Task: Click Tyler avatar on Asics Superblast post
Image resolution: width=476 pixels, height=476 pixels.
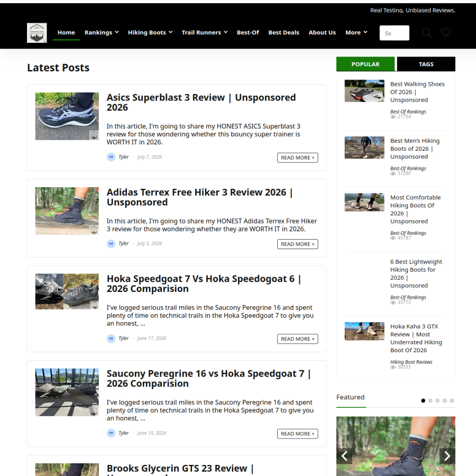Action: [x=111, y=157]
